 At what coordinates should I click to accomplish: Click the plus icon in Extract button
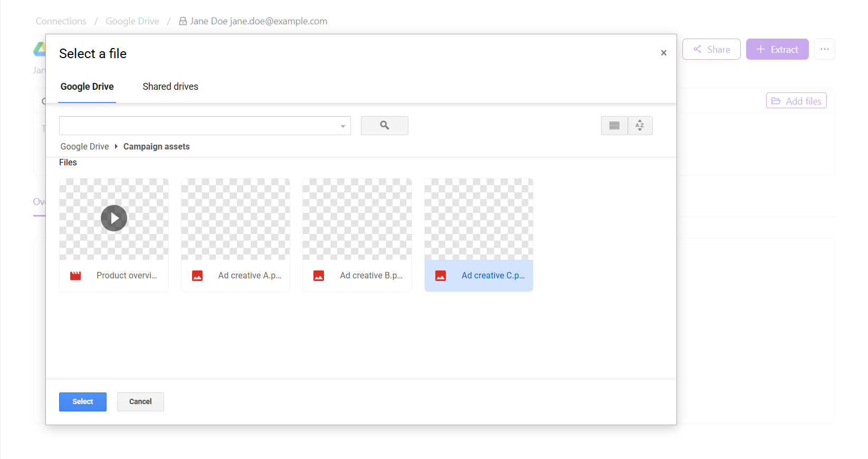761,49
